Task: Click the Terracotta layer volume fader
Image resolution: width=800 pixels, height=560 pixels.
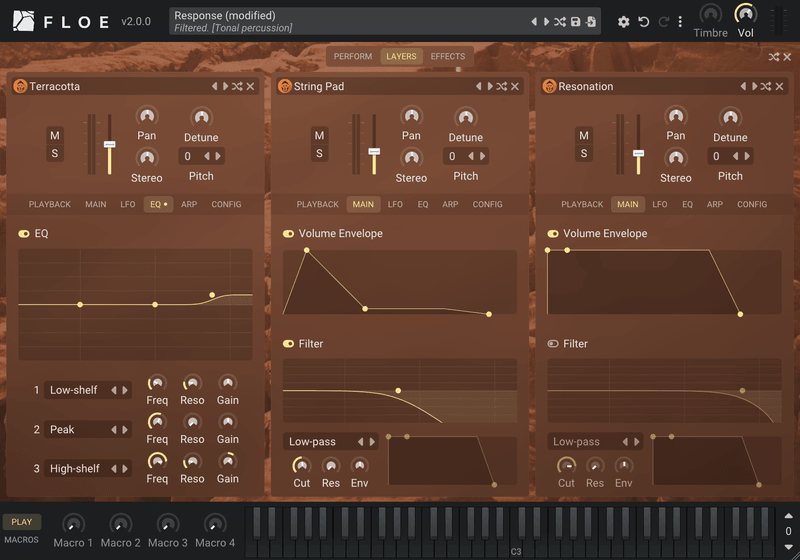Action: (x=109, y=145)
